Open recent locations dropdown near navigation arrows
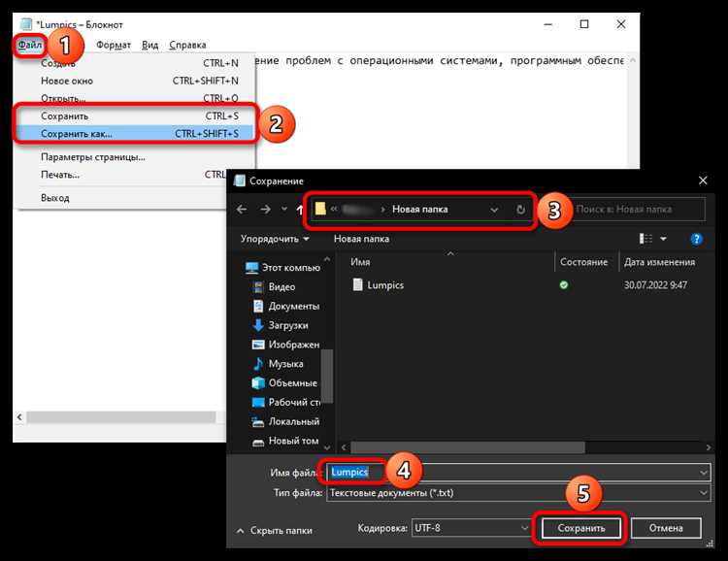728x561 pixels. click(284, 210)
